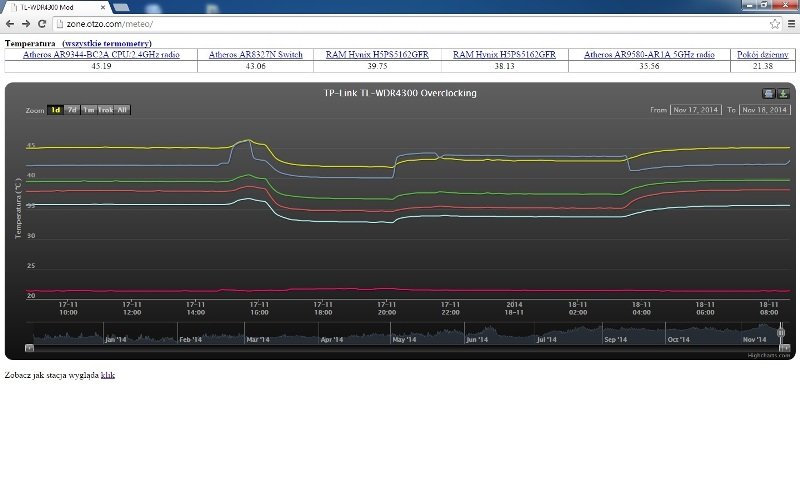Image resolution: width=800 pixels, height=477 pixels.
Task: Click the 21.38 temperature value cell
Action: coord(763,66)
